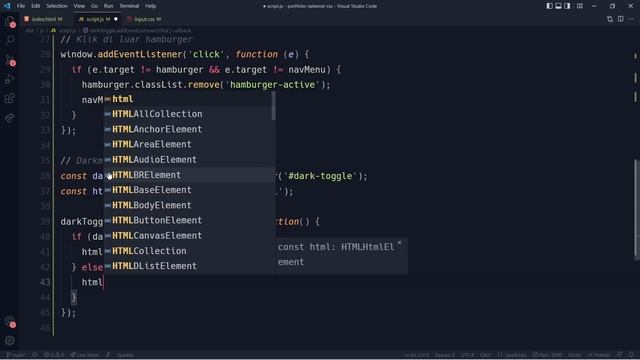Select HTMLAnchorElement suggestion
Image resolution: width=640 pixels, height=360 pixels.
coord(189,129)
